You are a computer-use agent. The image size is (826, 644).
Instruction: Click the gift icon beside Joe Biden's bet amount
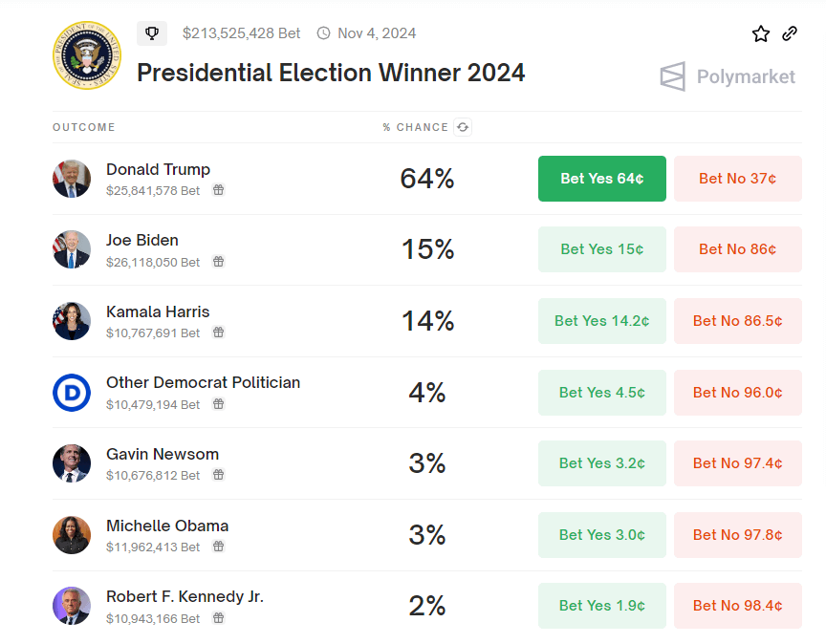218,260
